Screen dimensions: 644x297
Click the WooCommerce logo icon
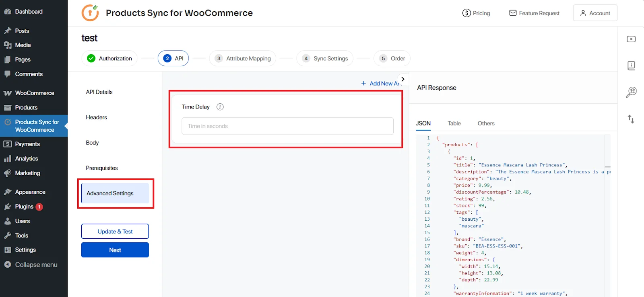pos(8,93)
